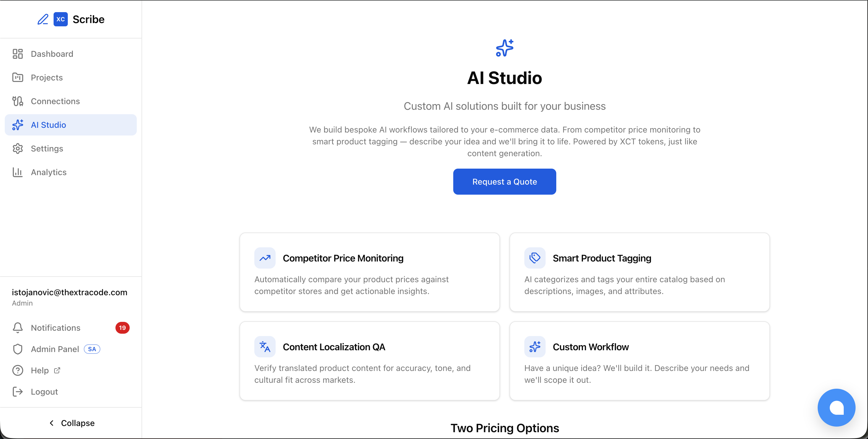Click the red 19 notifications badge
Screen dimensions: 868x439
(122, 327)
